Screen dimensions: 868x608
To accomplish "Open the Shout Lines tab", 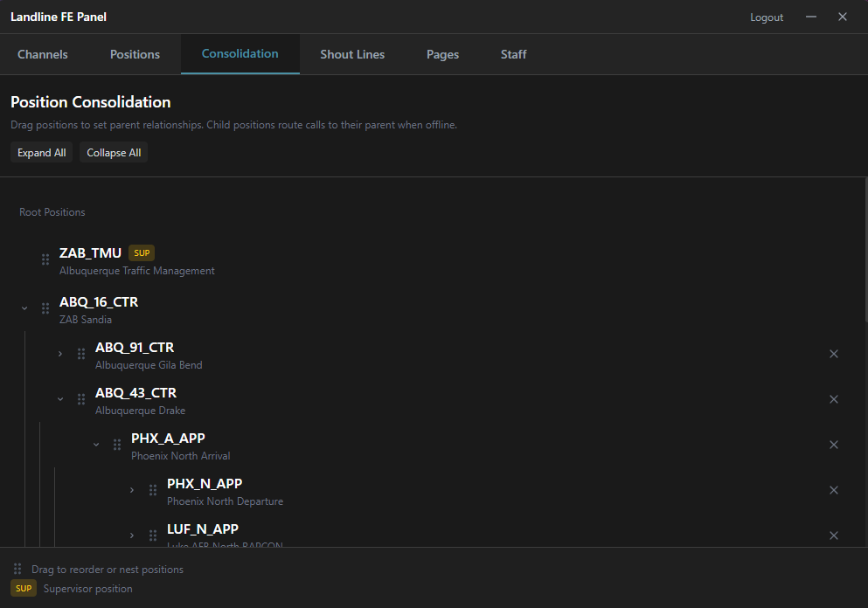I will pyautogui.click(x=352, y=54).
